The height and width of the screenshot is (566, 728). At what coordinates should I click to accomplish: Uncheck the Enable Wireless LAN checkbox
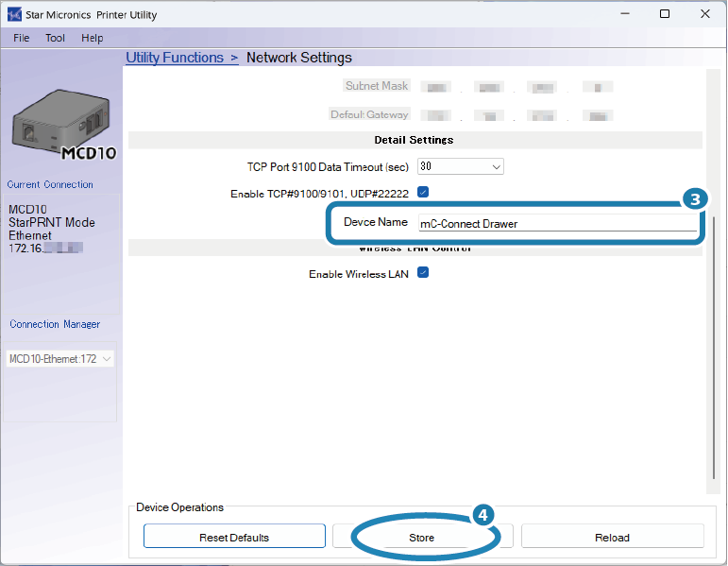[424, 273]
